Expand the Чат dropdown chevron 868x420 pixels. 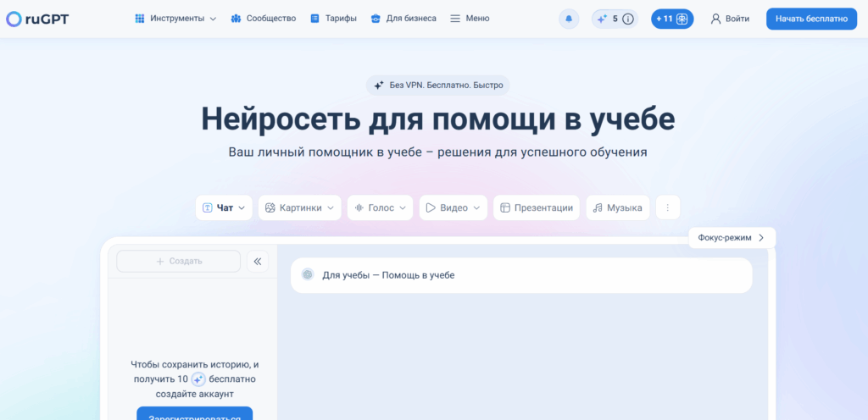pyautogui.click(x=242, y=208)
